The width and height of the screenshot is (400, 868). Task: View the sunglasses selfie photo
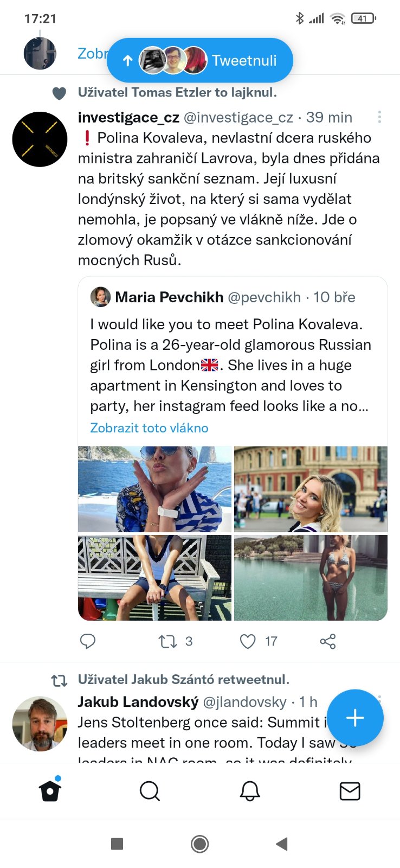(154, 489)
